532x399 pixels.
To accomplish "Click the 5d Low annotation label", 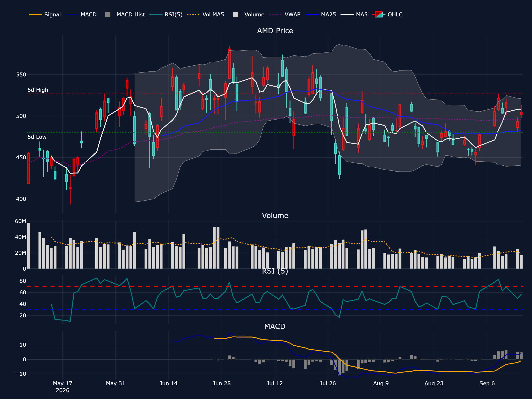I will click(x=37, y=137).
